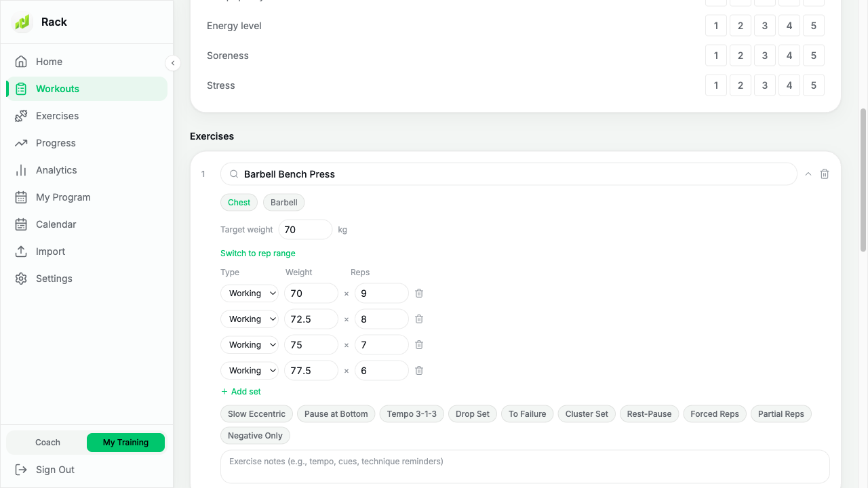Open the Exercises dumbbell sidebar icon

pyautogui.click(x=21, y=116)
